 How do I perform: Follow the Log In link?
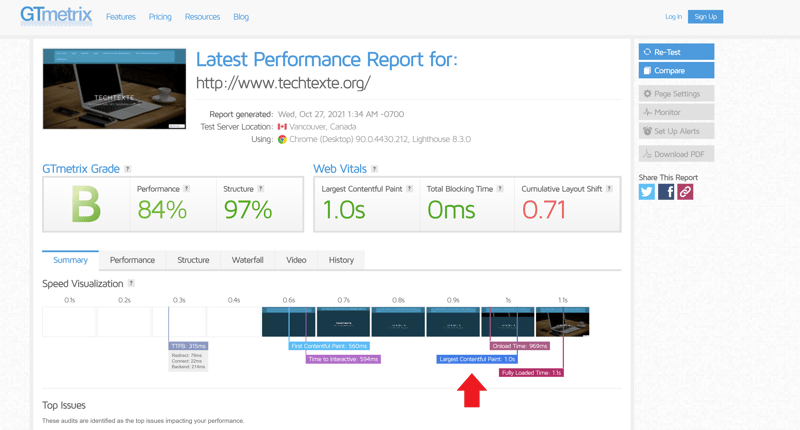[673, 17]
